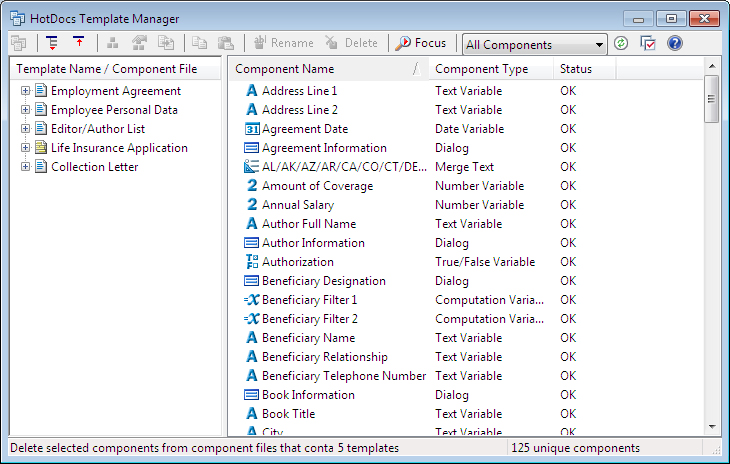
Task: Select the Authorization True/False variable icon
Action: click(x=251, y=262)
